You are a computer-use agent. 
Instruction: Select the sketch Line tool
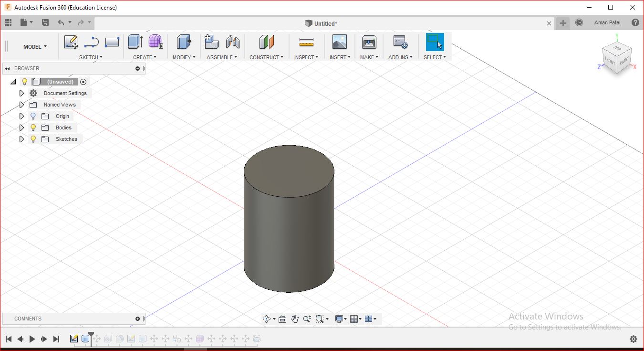point(91,42)
